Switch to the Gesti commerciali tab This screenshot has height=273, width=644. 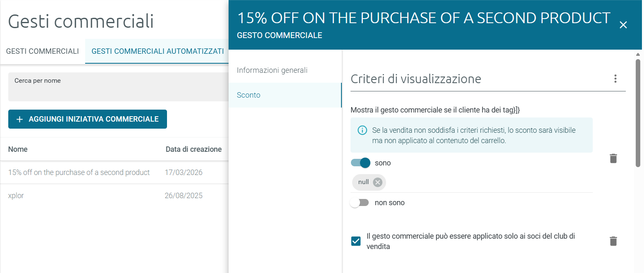tap(43, 51)
